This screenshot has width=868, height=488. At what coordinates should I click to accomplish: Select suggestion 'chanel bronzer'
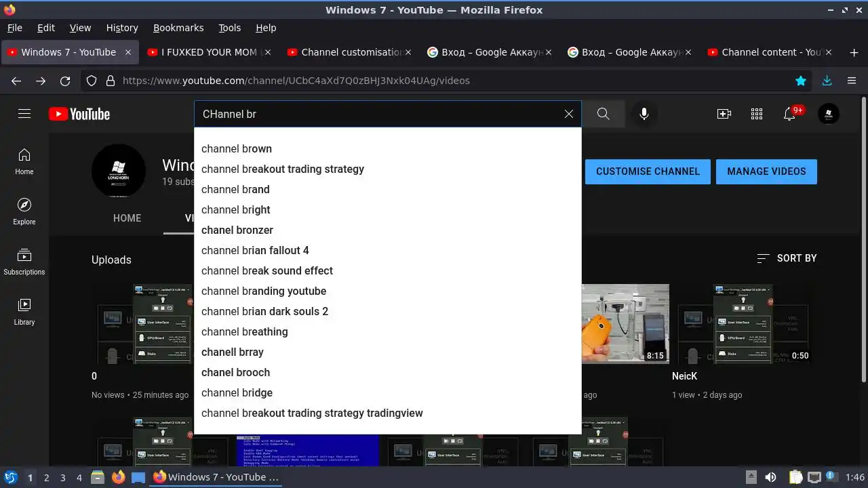tap(387, 230)
